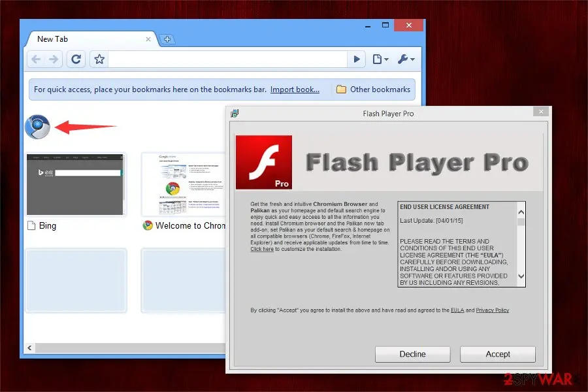
Task: Click the Flash Player Pro logo image
Action: [x=264, y=162]
